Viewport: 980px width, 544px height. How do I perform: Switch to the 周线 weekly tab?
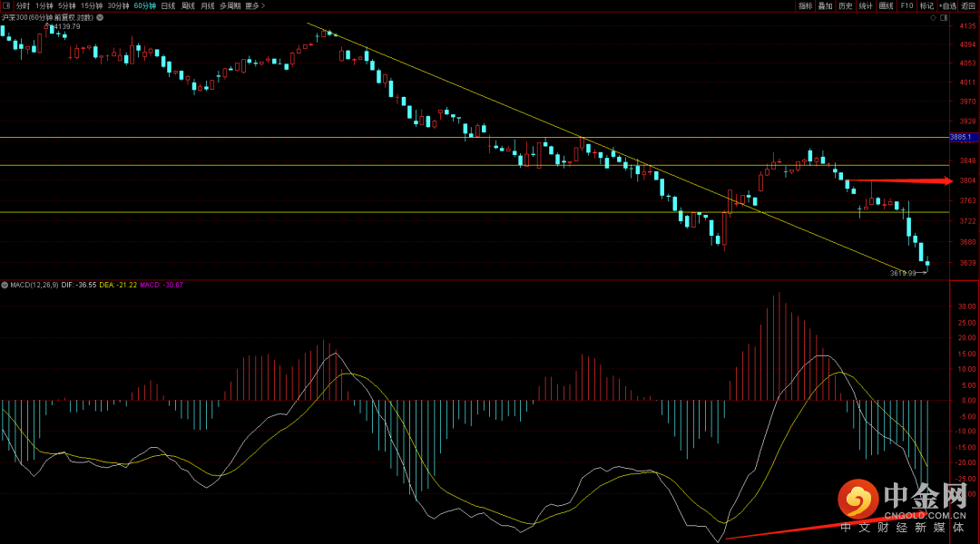point(188,5)
